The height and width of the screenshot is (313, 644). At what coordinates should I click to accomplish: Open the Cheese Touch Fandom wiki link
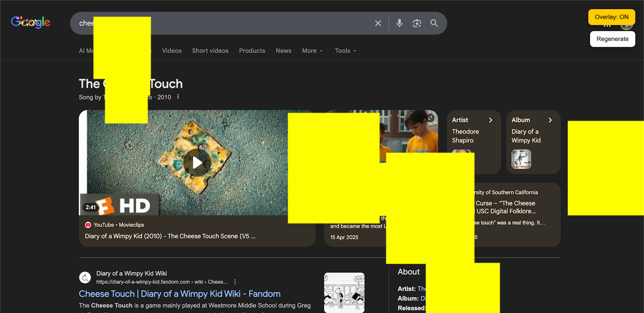coord(180,294)
